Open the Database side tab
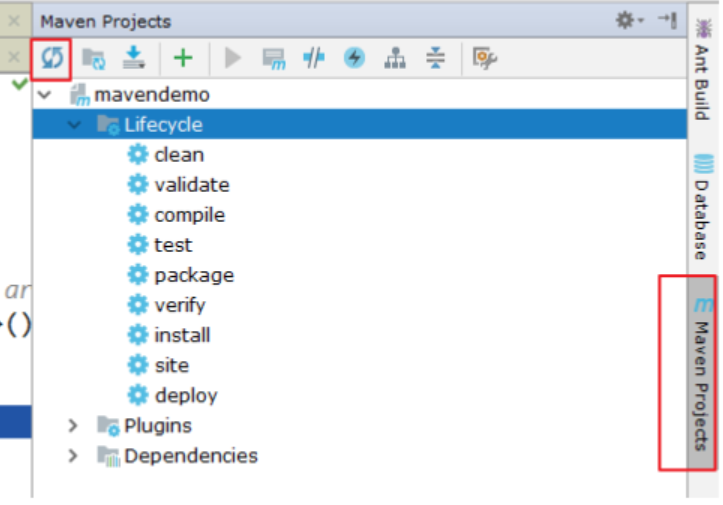 point(702,208)
